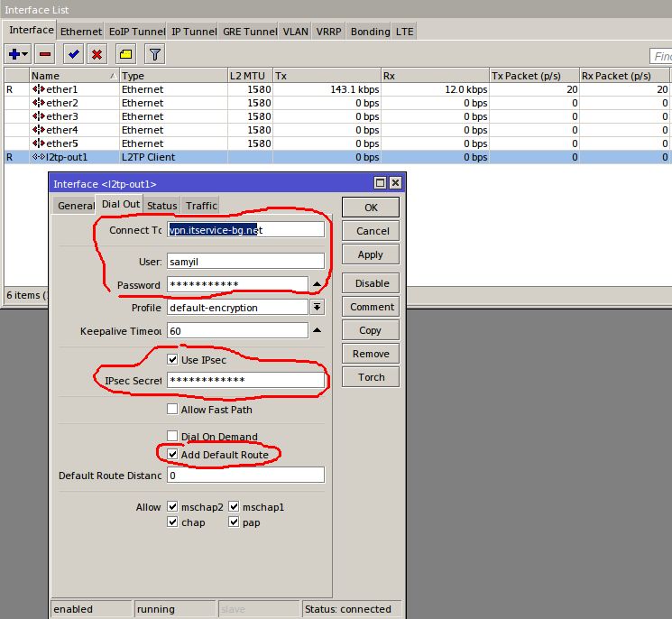Click the Connect To address field
Viewport: 672px width, 619px height.
tap(245, 230)
